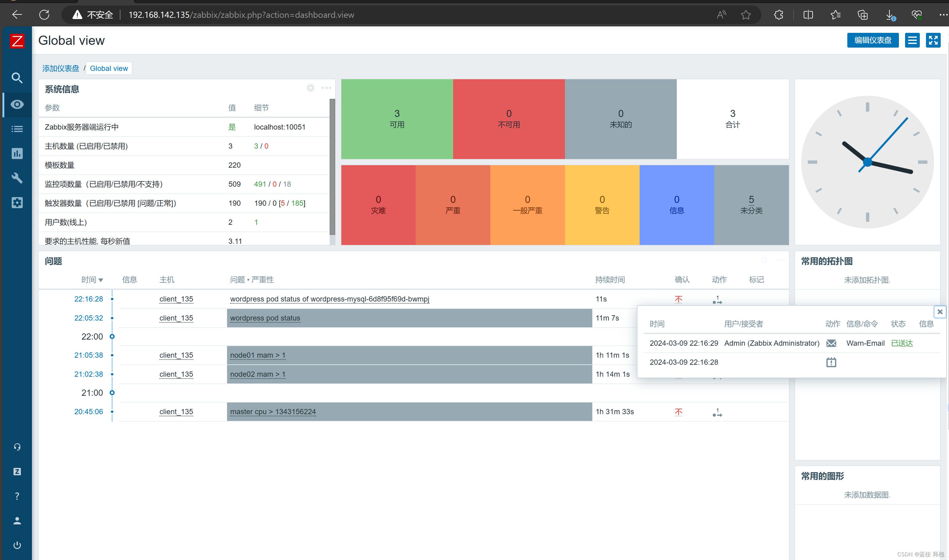Click system info widget gear settings

coord(310,88)
